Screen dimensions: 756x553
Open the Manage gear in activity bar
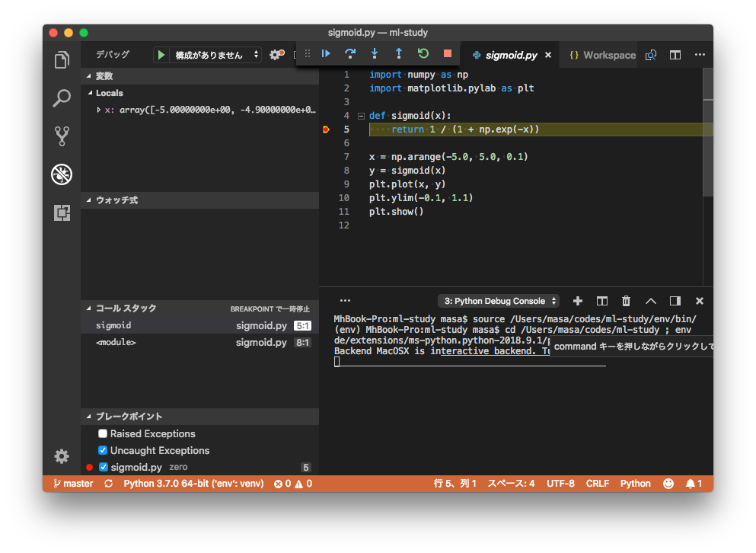point(62,456)
